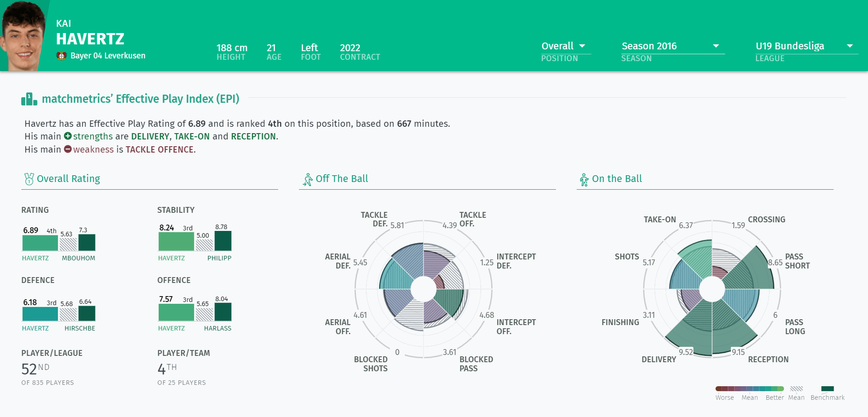Screen dimensions: 868x417
Task: Click the PASS SHORT label
Action: (797, 261)
